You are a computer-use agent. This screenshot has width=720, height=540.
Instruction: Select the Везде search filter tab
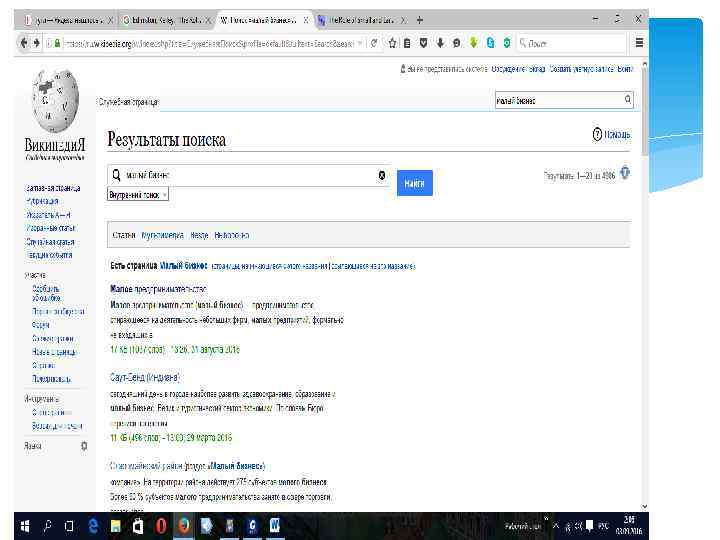(x=199, y=235)
